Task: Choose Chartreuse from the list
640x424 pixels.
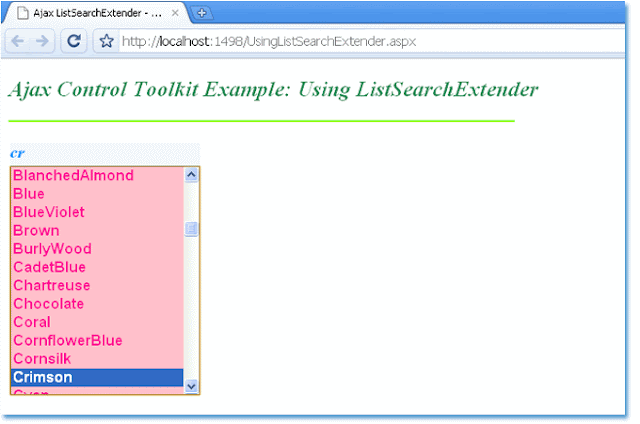Action: (97, 286)
